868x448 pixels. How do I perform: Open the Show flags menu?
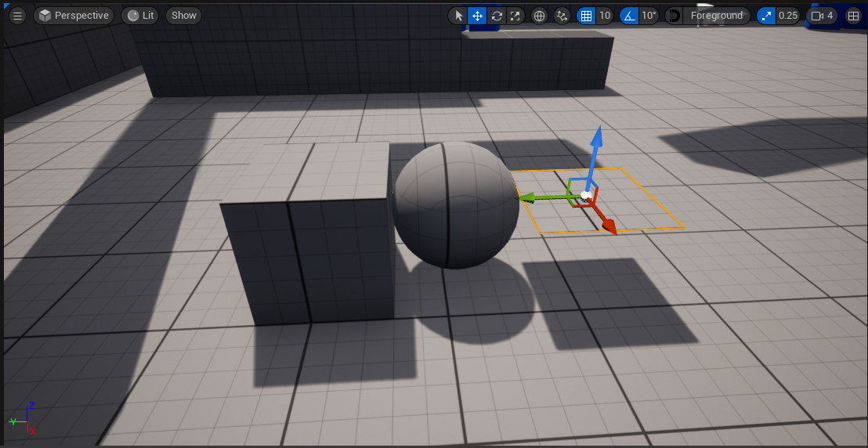[184, 16]
